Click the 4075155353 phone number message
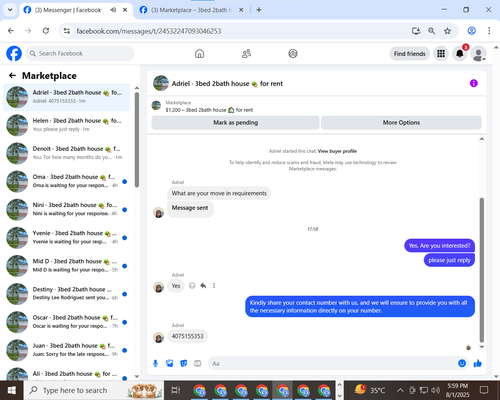 click(187, 336)
